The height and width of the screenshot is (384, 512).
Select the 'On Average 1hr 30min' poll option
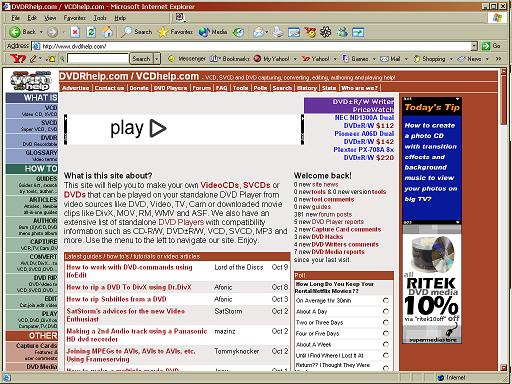click(386, 300)
